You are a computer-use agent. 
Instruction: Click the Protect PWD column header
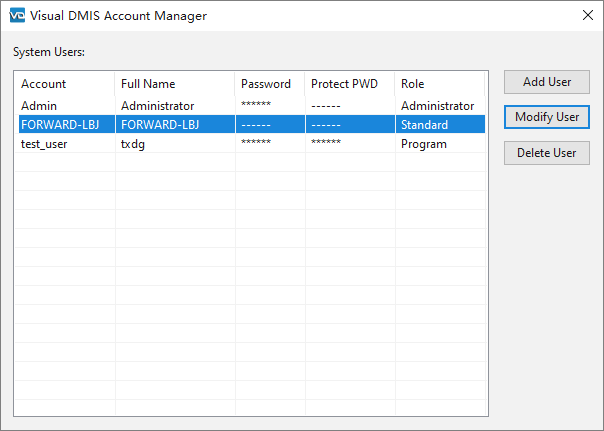point(350,84)
